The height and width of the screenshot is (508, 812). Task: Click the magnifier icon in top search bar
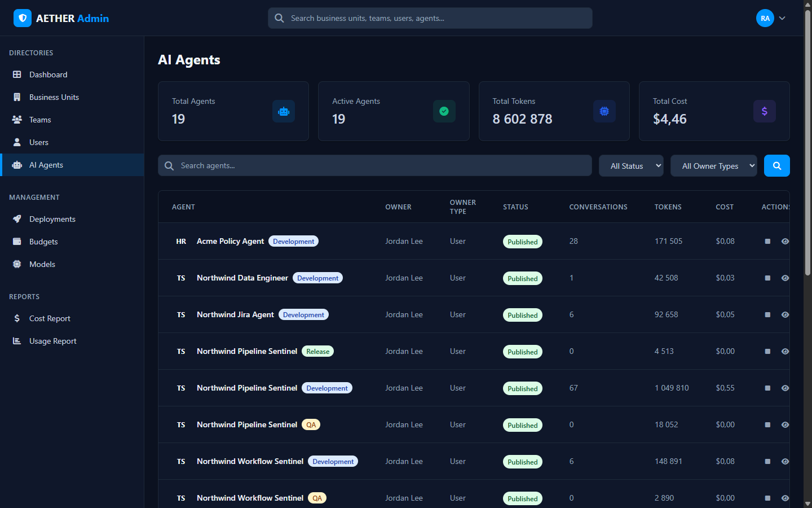[x=279, y=18]
